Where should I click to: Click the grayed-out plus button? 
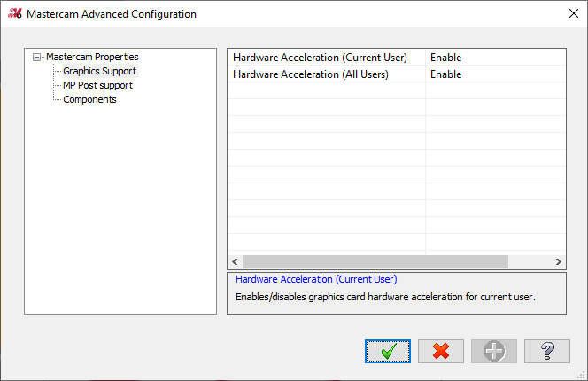494,352
